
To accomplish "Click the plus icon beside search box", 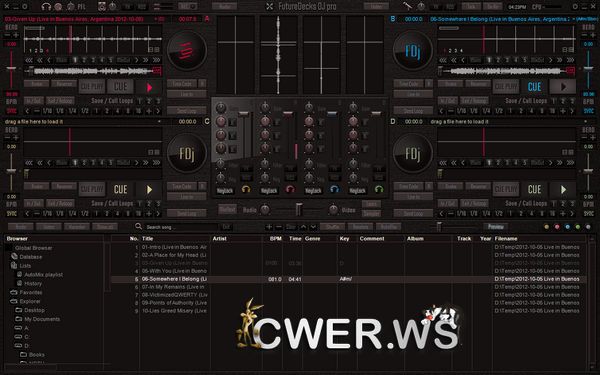I will pos(269,227).
